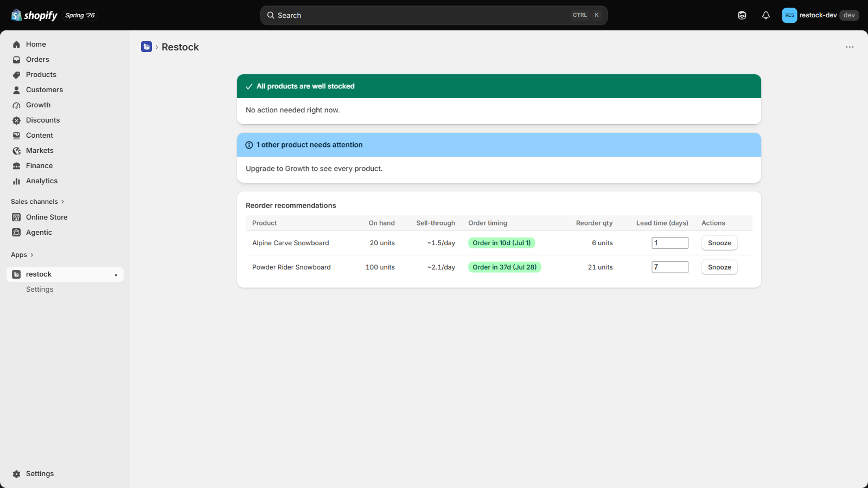Click the '6 units' reorder quantity

[x=602, y=243]
